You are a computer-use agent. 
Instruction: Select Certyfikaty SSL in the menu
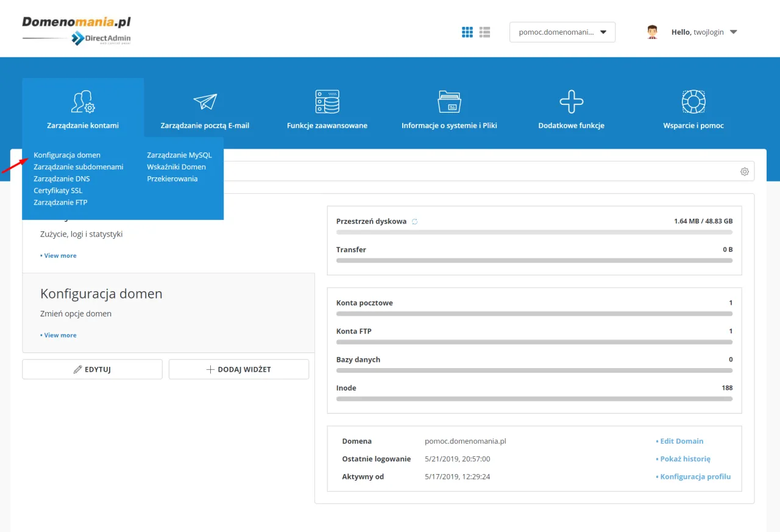click(x=58, y=190)
